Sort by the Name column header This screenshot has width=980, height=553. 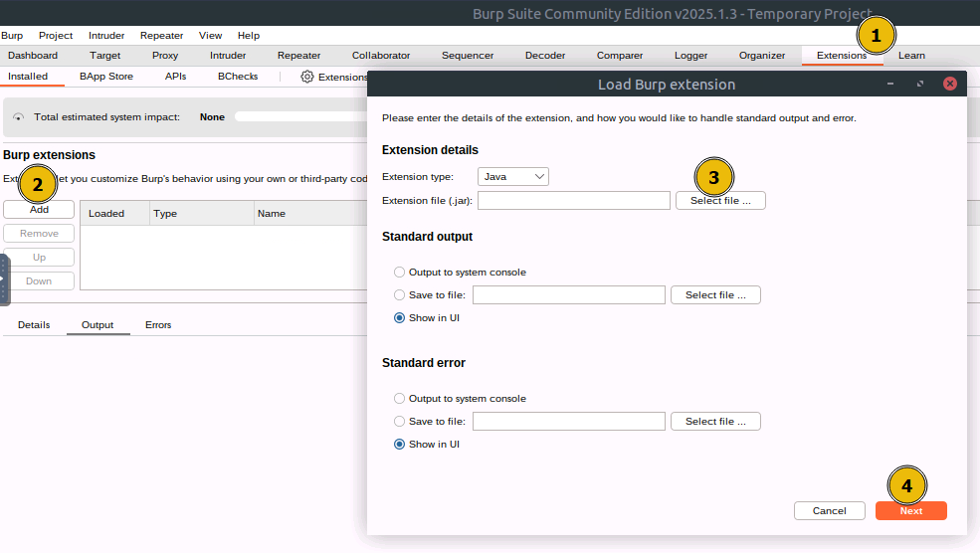[x=310, y=213]
